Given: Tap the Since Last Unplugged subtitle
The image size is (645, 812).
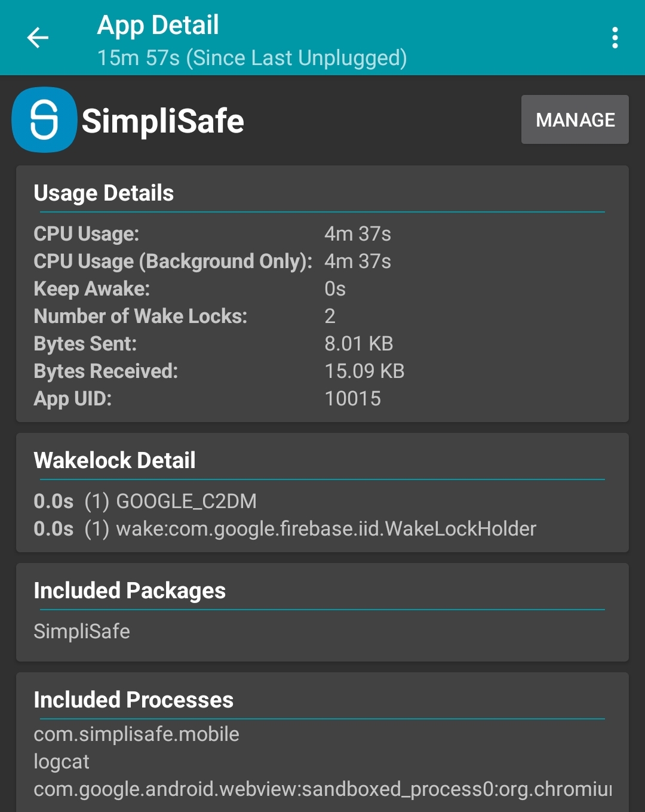Looking at the screenshot, I should [251, 58].
